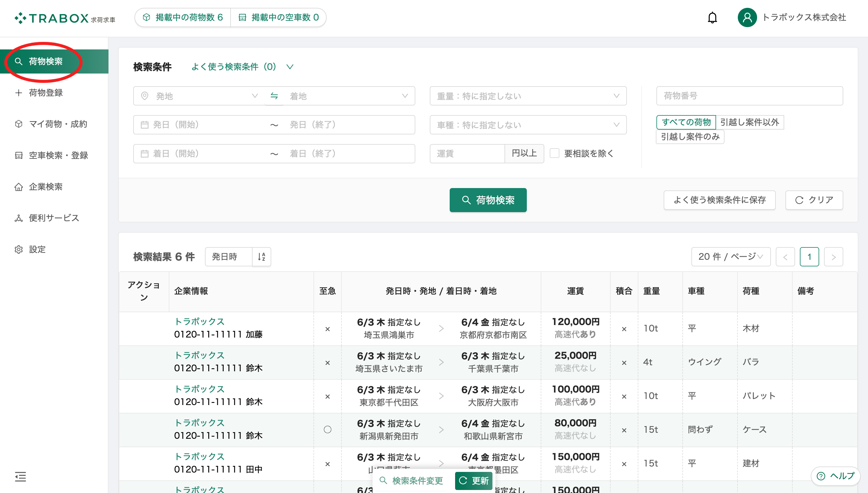This screenshot has width=868, height=493.
Task: Open トラボックス link in 100,000円 row
Action: [x=199, y=389]
